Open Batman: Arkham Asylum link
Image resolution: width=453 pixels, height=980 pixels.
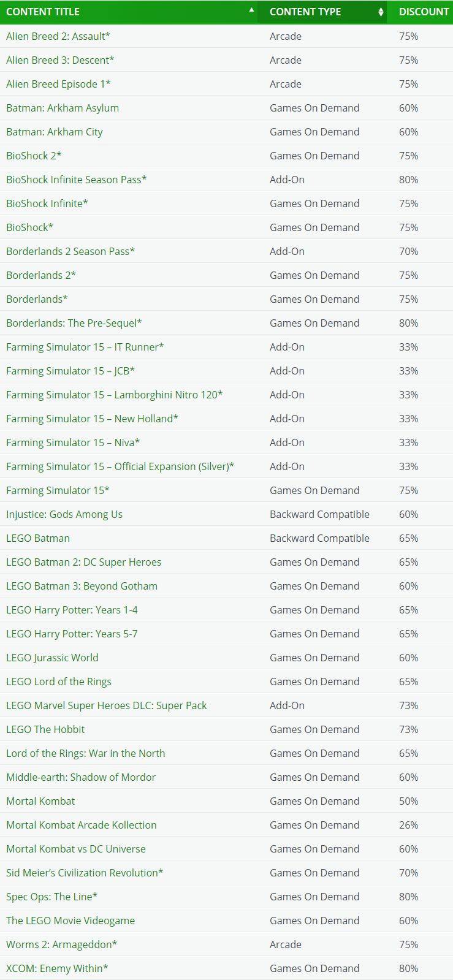(63, 108)
